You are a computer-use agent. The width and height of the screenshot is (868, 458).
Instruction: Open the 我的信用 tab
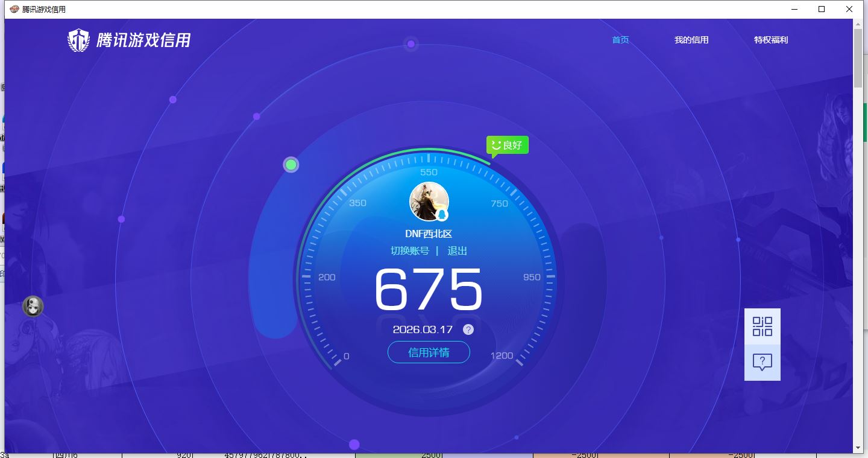tap(691, 40)
